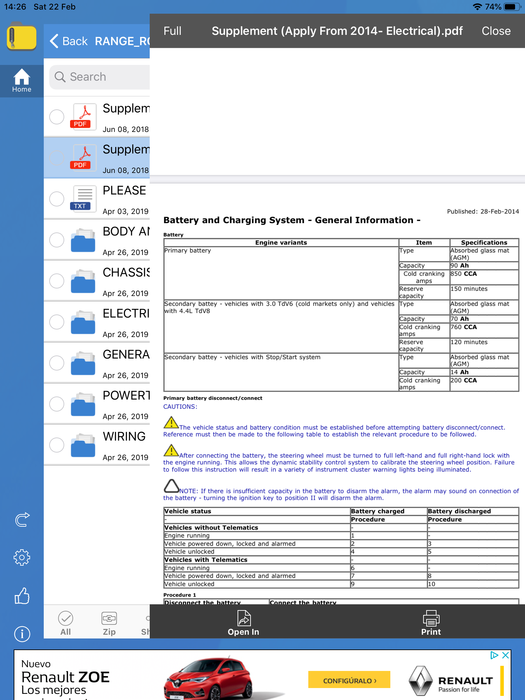Select radio for GENERA folder
Viewport: 525px width, 700px height.
(x=57, y=363)
